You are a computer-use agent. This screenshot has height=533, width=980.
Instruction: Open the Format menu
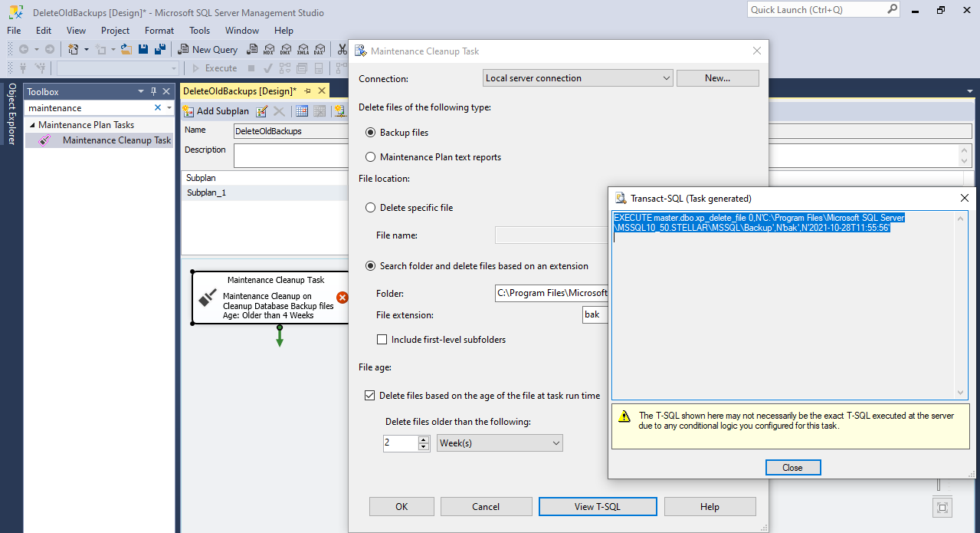pos(159,31)
